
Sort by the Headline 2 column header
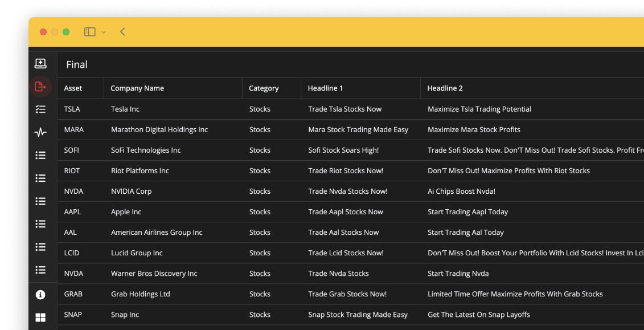(x=445, y=88)
